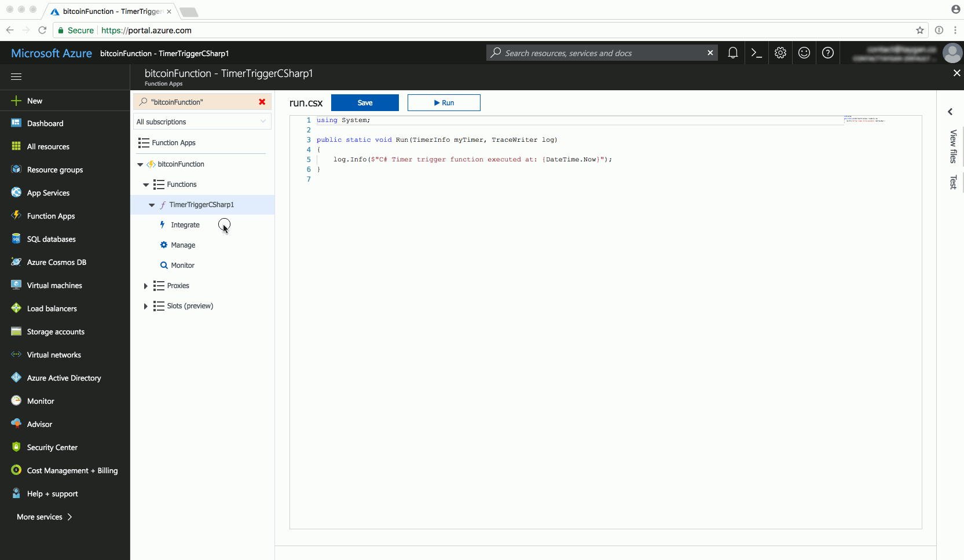Viewport: 964px width, 560px height.
Task: Clear the top search box X
Action: [710, 53]
